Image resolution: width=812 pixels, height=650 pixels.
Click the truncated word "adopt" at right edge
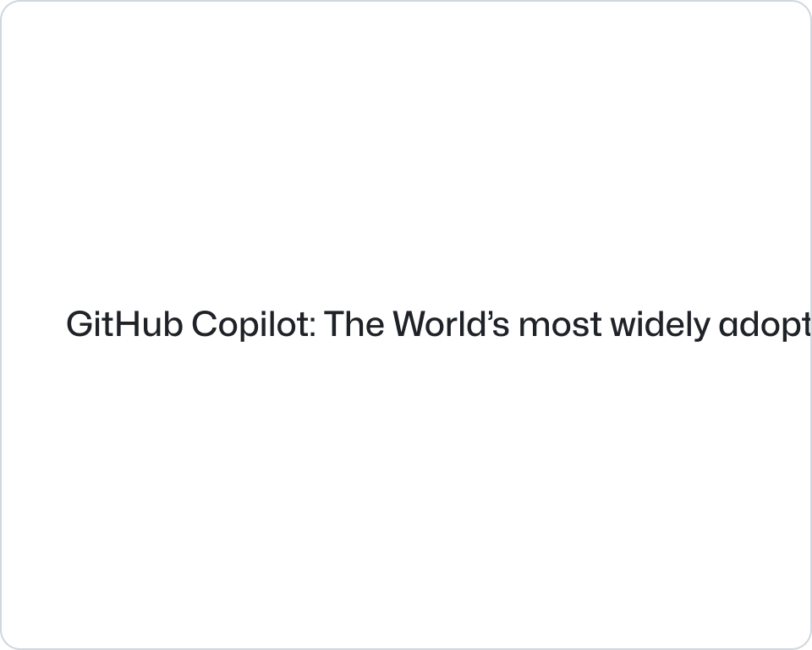(765, 327)
